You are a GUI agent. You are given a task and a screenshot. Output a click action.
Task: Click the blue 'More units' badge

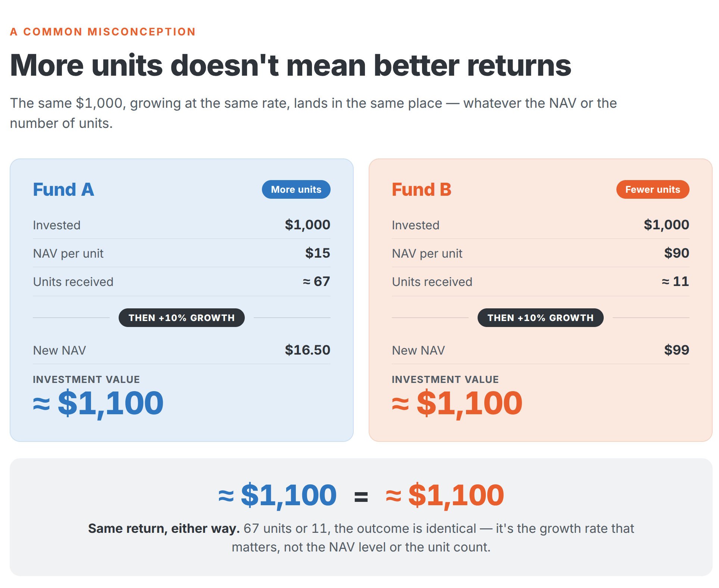296,189
